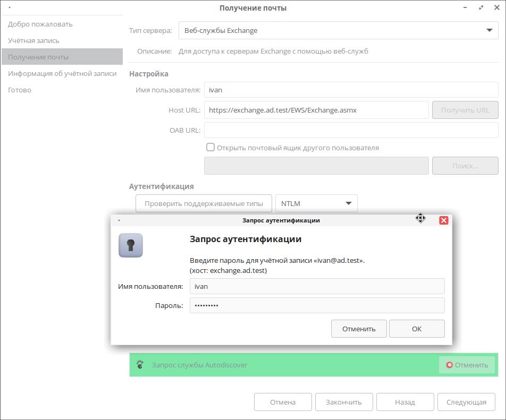Close the authentication request dialog with the red X
This screenshot has width=506, height=420.
pos(444,220)
